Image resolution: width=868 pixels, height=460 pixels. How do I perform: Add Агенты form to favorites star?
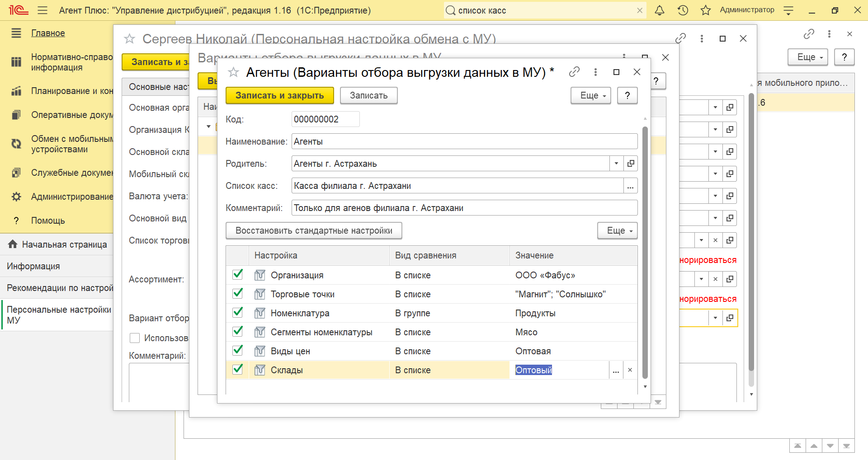233,72
